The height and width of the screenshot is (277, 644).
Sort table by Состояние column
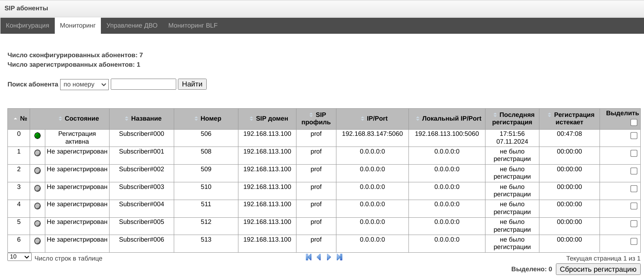point(82,119)
